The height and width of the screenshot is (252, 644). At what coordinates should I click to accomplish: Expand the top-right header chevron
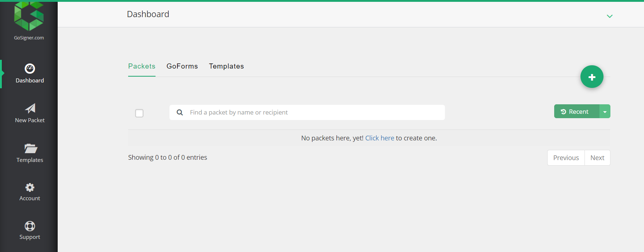click(x=609, y=16)
